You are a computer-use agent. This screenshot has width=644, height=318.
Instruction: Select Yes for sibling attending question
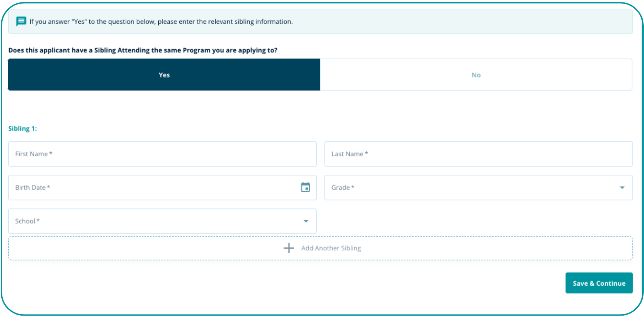point(164,75)
